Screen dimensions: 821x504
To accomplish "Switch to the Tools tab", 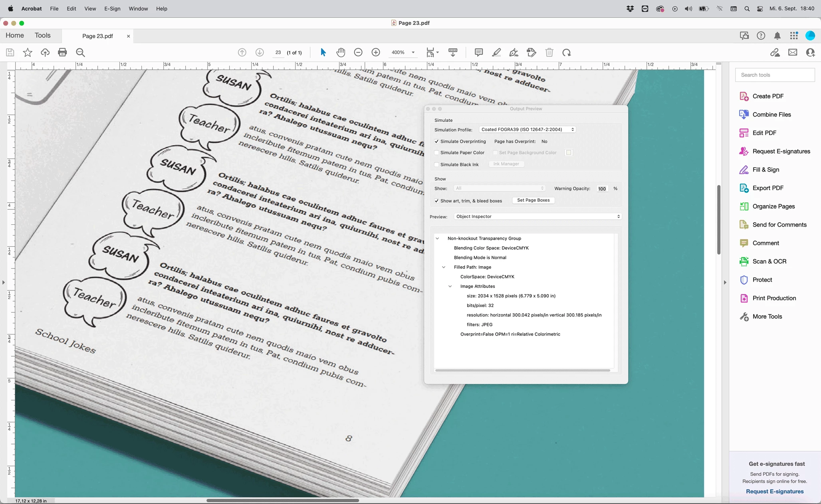I will 42,35.
